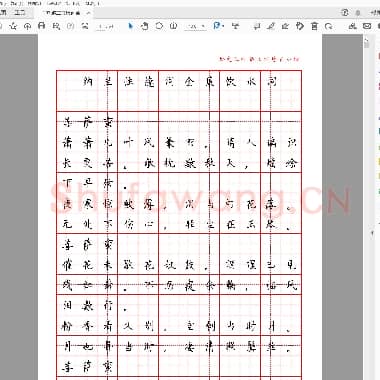Add the document to starred favorites
Image resolution: width=380 pixels, height=380 pixels.
[x=13, y=26]
